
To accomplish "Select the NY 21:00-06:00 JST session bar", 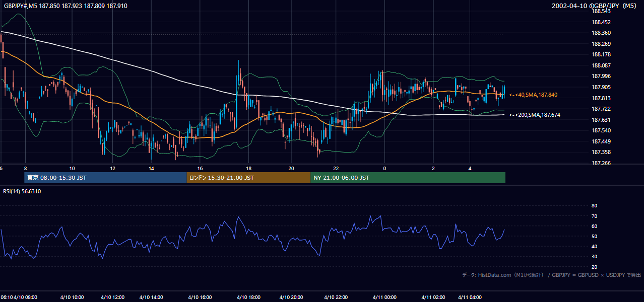I will click(408, 178).
